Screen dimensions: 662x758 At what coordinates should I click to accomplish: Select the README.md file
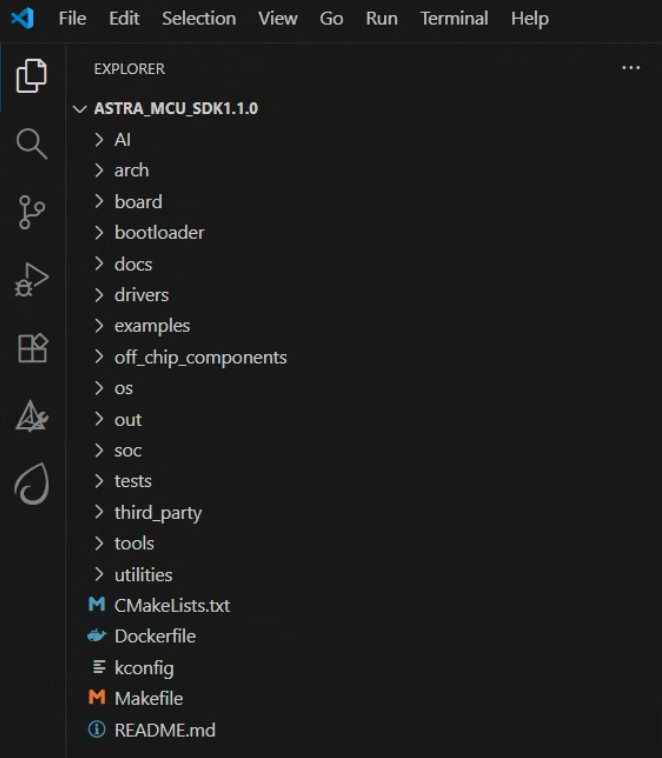(165, 730)
